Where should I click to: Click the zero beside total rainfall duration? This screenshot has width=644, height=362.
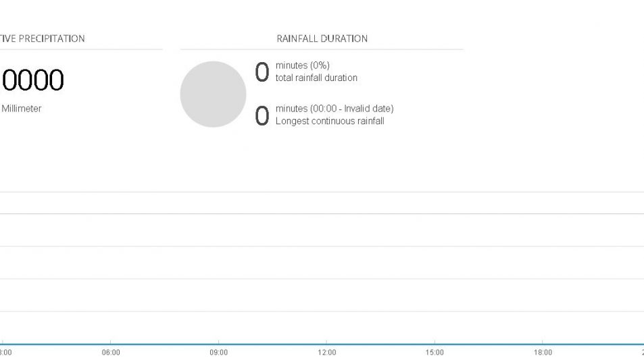pyautogui.click(x=262, y=72)
